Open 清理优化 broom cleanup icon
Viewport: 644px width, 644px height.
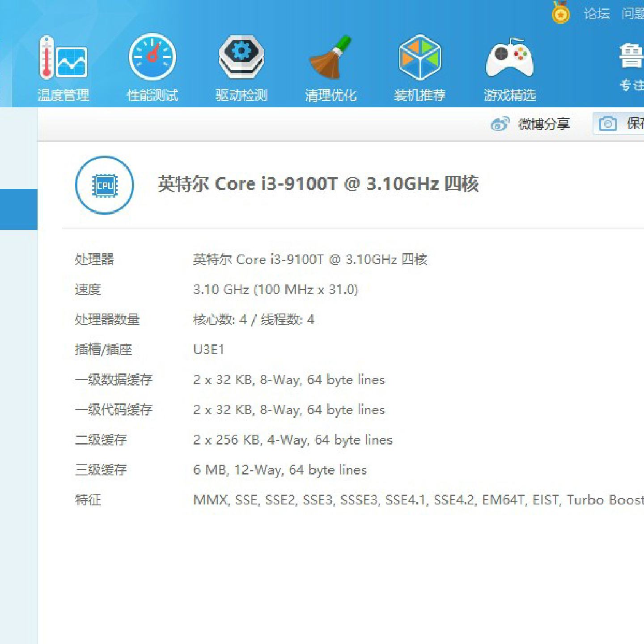point(330,68)
